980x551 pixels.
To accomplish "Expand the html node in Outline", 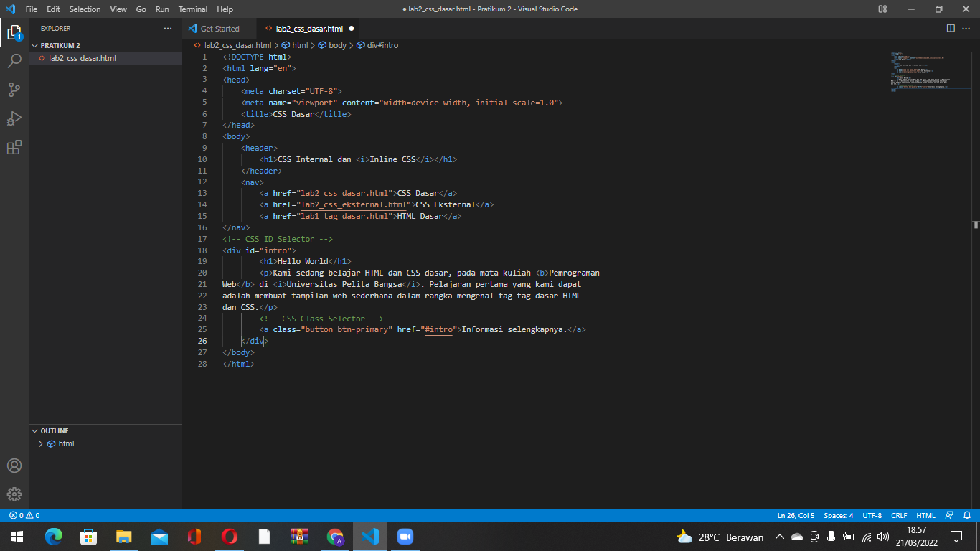I will tap(41, 443).
